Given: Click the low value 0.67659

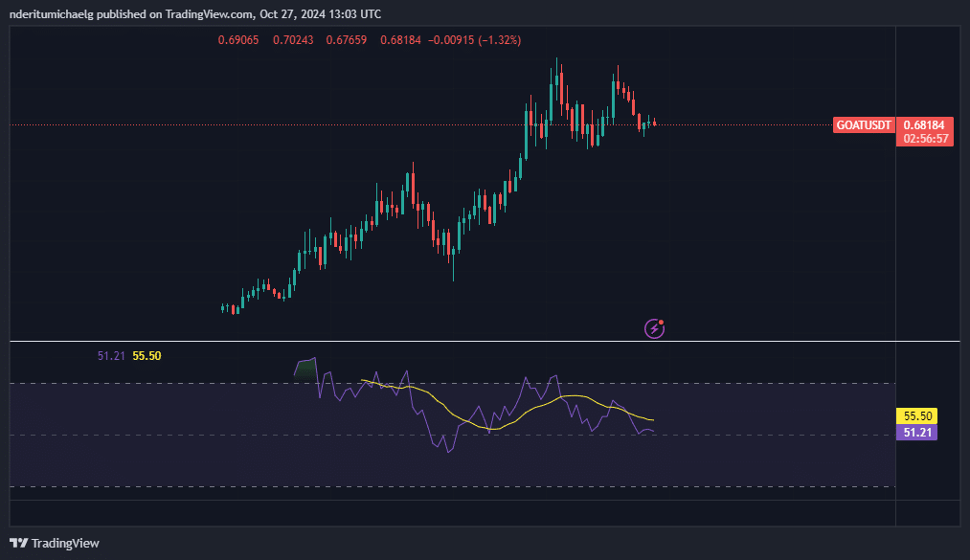Looking at the screenshot, I should [x=347, y=40].
